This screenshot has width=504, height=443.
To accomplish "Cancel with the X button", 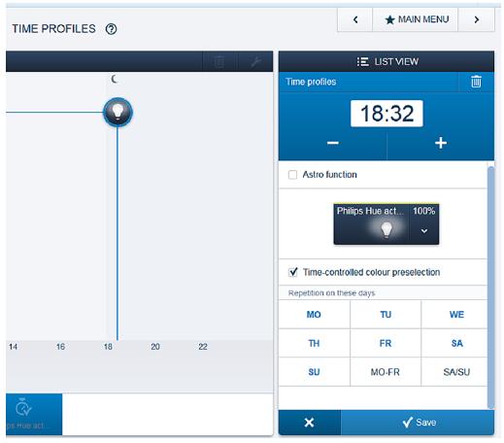I will pos(309,423).
